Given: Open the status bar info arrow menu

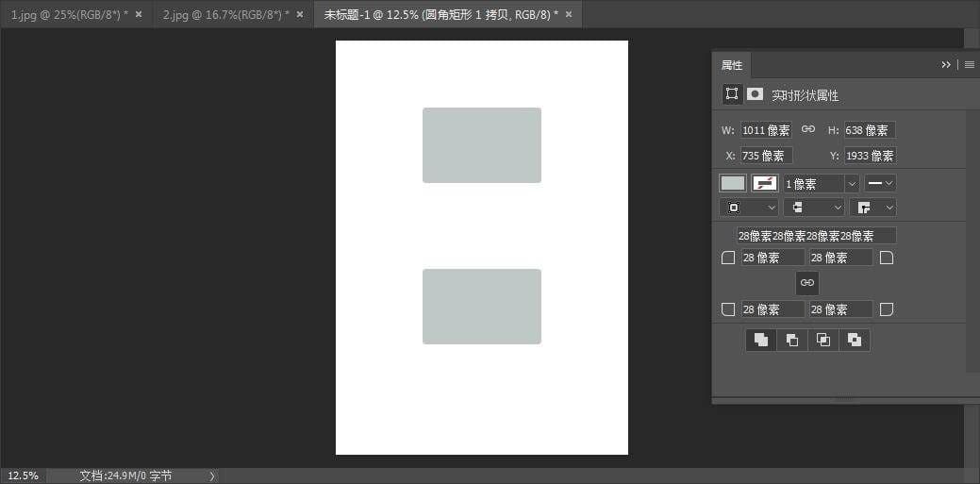Looking at the screenshot, I should (x=212, y=476).
